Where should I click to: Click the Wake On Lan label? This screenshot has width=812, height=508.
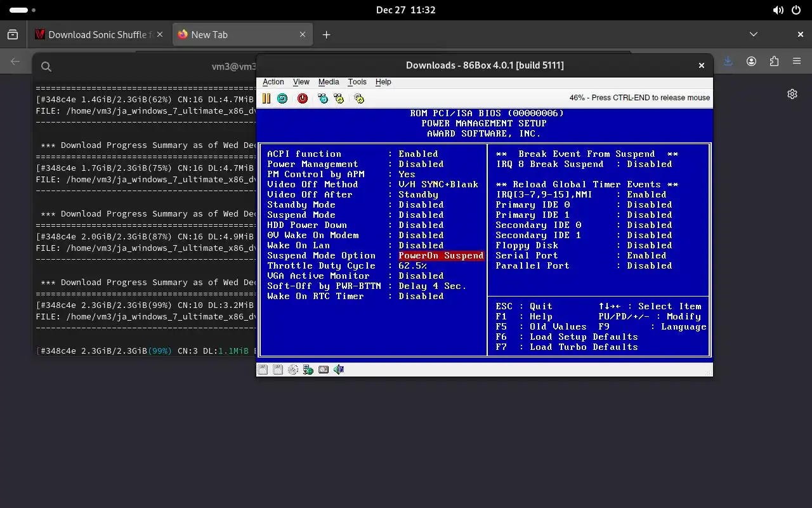tap(299, 246)
